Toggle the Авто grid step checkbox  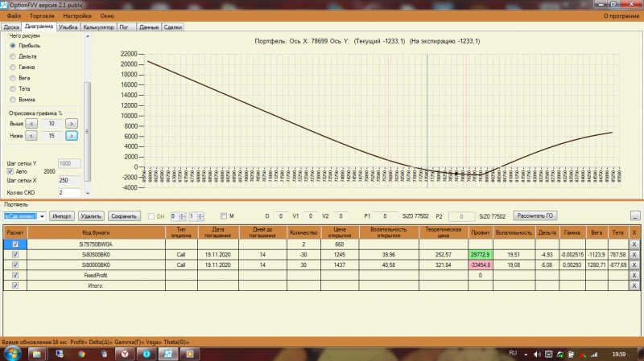[10, 171]
